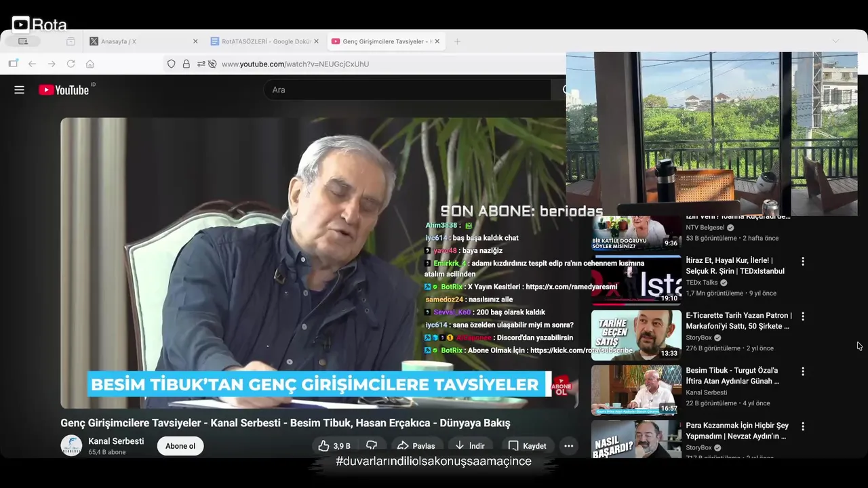Click the blocked autoplay icon in address bar
The image size is (868, 488).
coord(212,64)
